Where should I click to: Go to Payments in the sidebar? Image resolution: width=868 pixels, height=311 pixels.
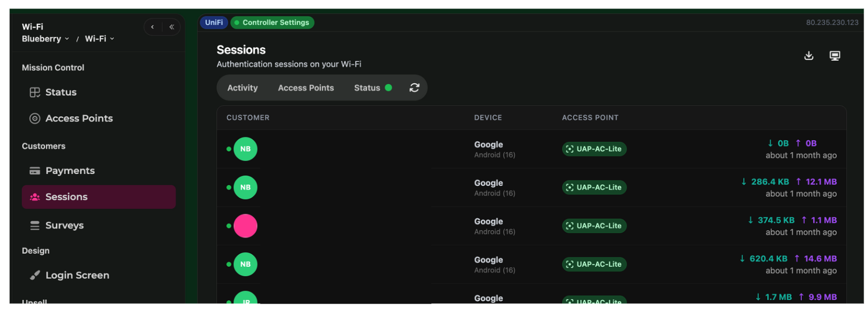point(70,171)
